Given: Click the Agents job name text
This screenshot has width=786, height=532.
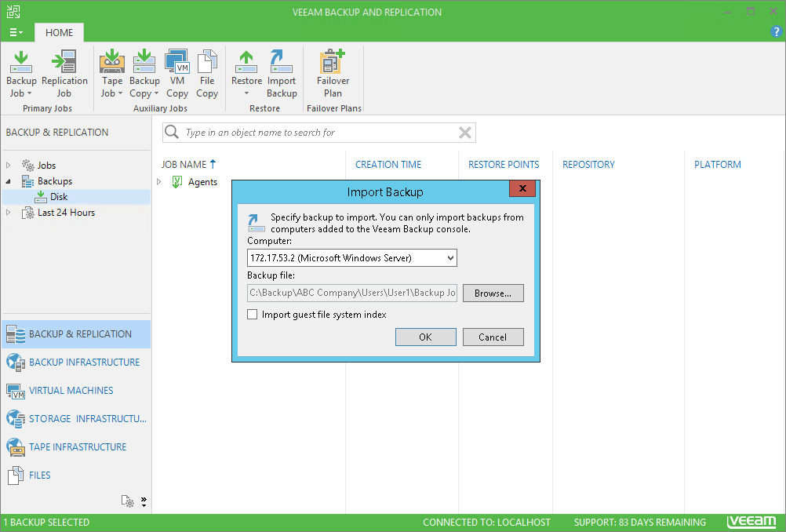Looking at the screenshot, I should coord(202,182).
